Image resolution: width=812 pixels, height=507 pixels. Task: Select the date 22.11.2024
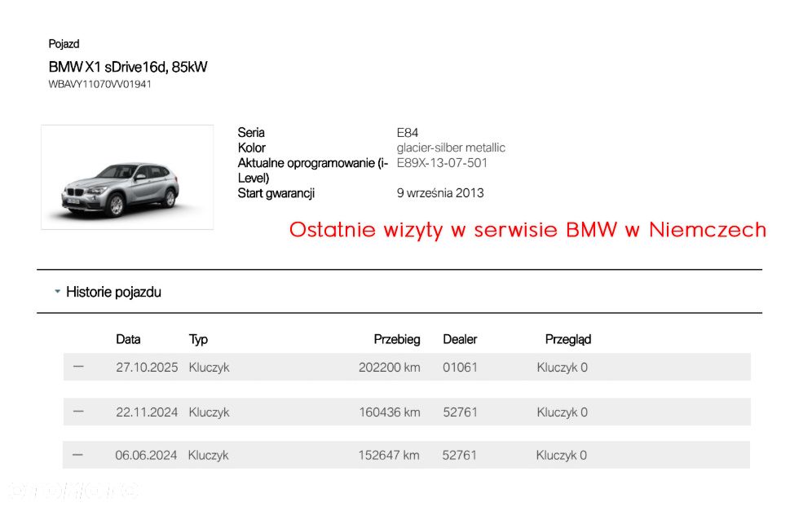(147, 412)
